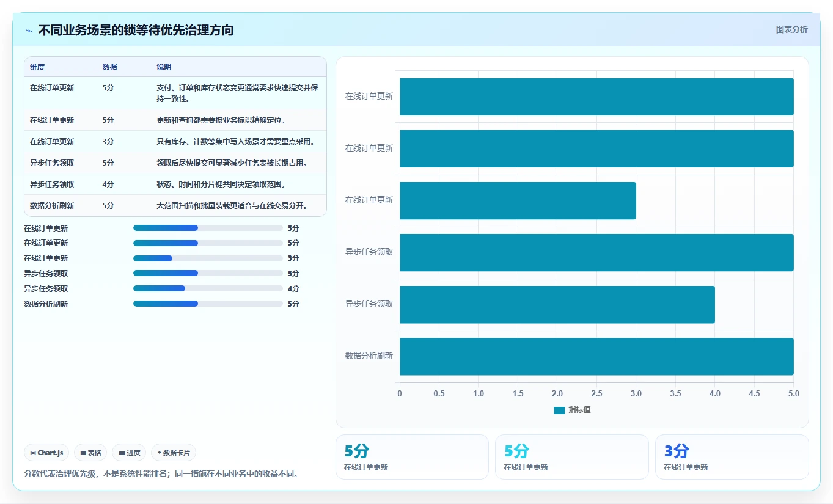The height and width of the screenshot is (504, 833).
Task: Select the row 领取后尽快提交可显著减少任务表
Action: 175,163
